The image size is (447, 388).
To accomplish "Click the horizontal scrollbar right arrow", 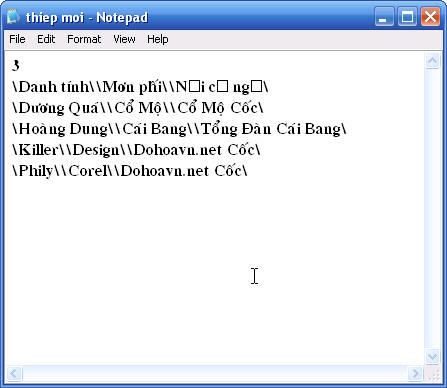I will [415, 373].
